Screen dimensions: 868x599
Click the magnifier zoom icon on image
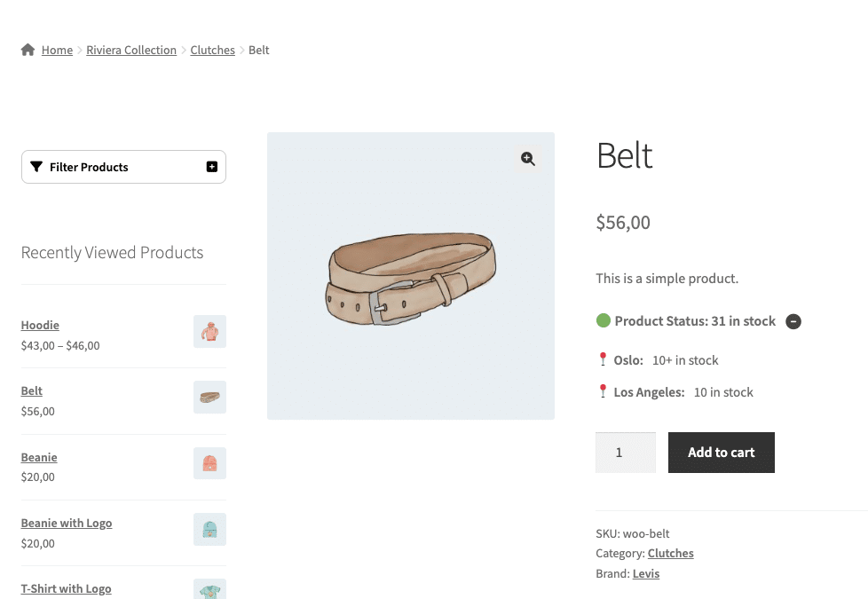point(528,159)
